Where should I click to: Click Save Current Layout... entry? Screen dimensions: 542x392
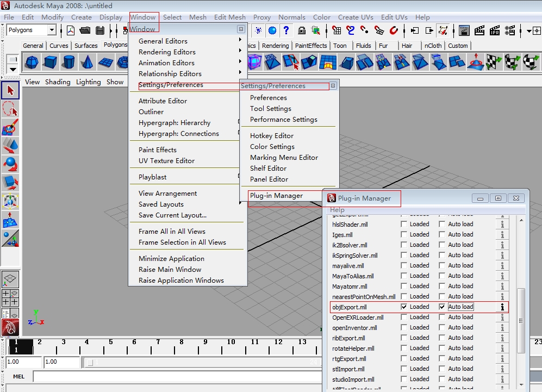[172, 215]
